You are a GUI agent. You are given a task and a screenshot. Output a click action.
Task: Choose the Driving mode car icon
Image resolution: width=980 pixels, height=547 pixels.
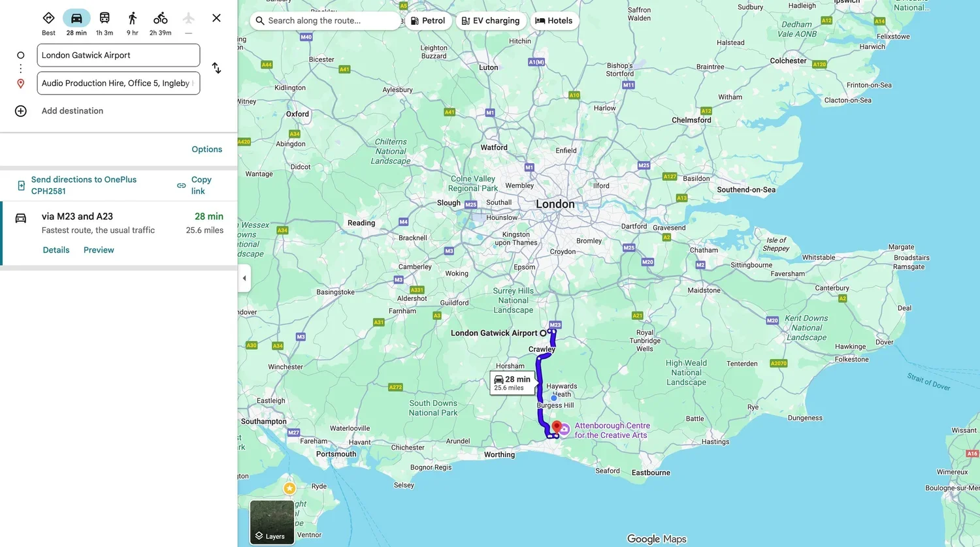pyautogui.click(x=76, y=18)
